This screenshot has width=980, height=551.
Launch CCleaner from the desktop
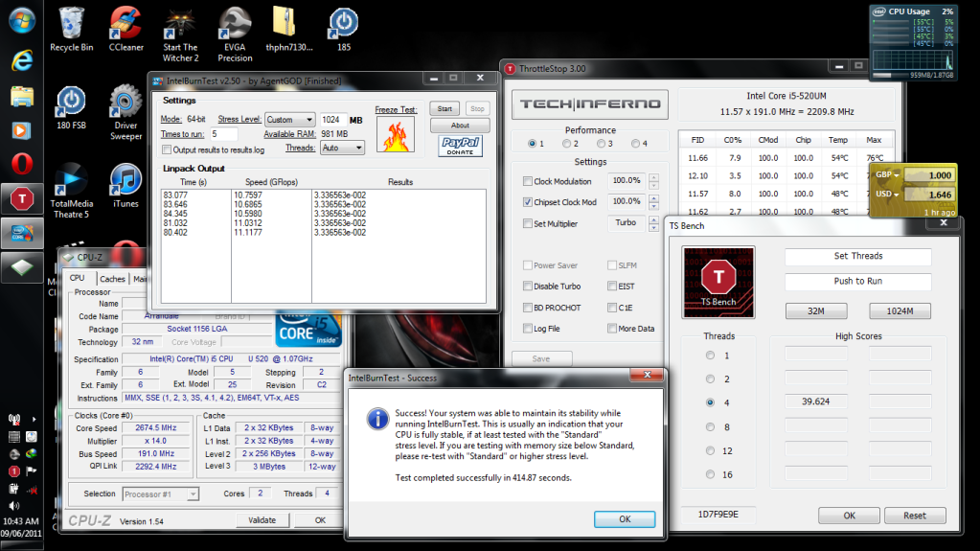pyautogui.click(x=126, y=29)
